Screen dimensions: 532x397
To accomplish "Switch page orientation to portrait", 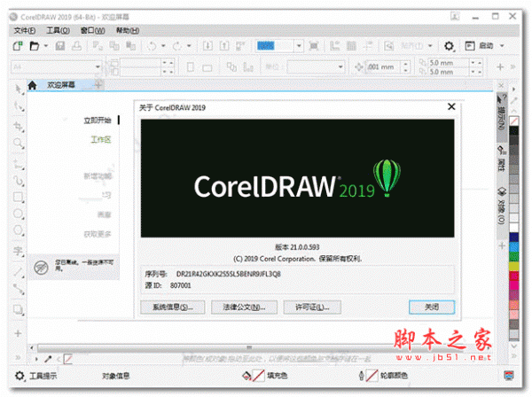I will click(191, 67).
